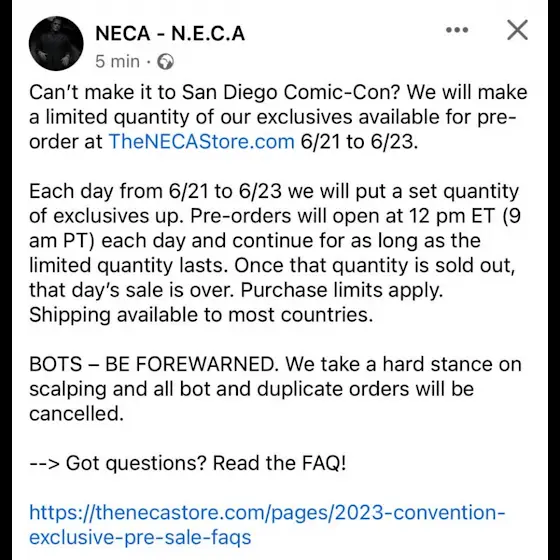Open the NECA profile picture avatar

click(56, 44)
